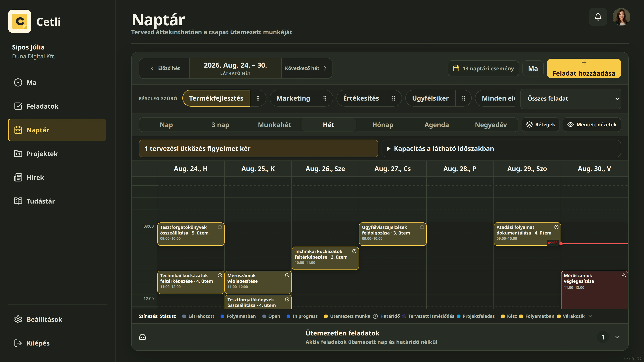Toggle the Ügyfélsiker department filter
Viewport: 644px width, 362px height.
coord(430,98)
